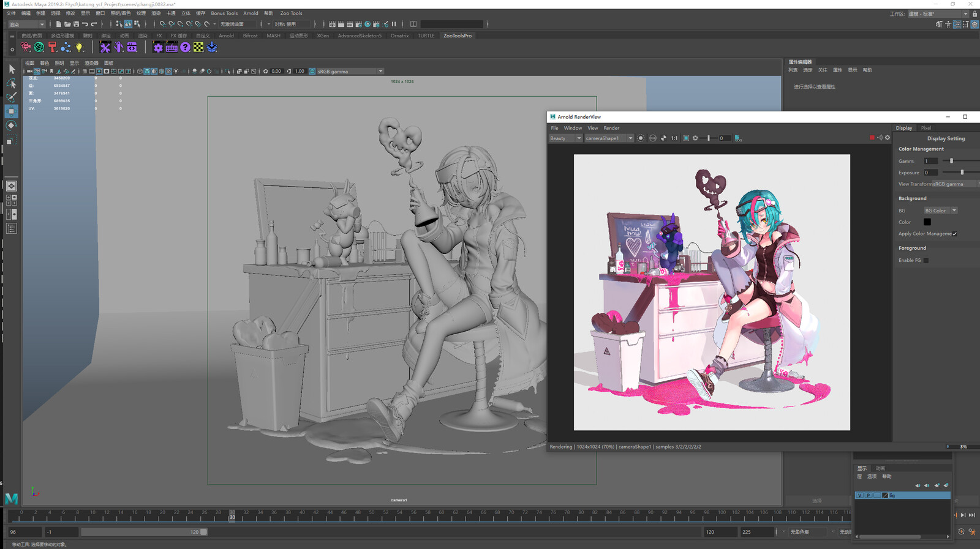
Task: Open the menu set dropdown showing 渲染
Action: tap(26, 24)
